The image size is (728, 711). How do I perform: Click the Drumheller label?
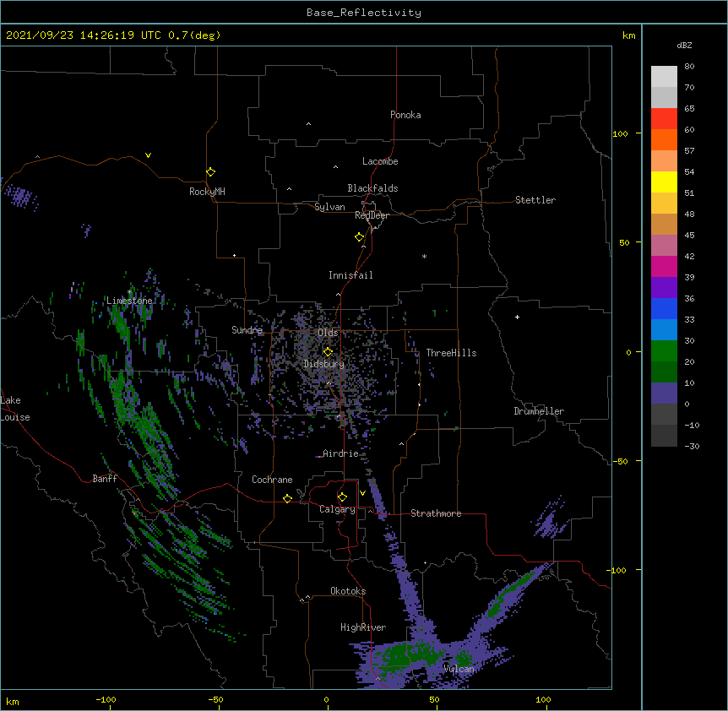539,411
